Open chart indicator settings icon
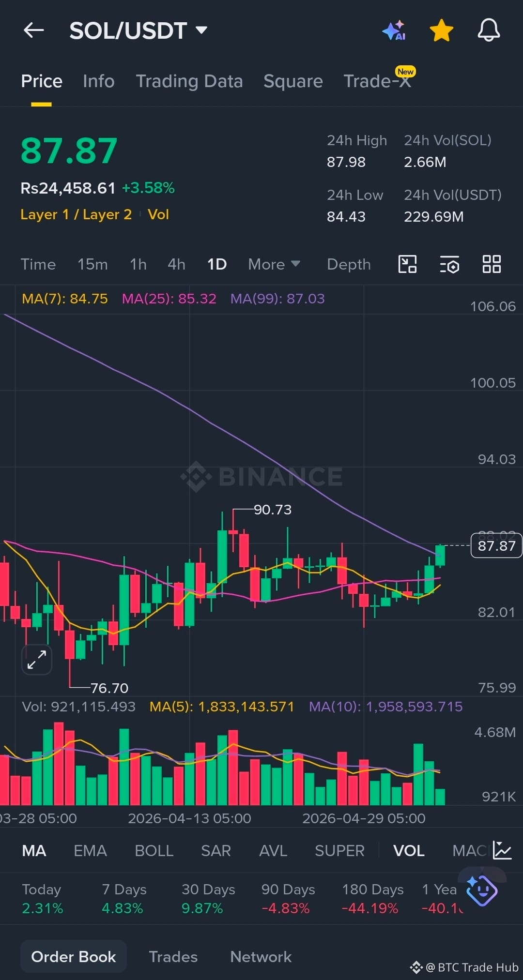 449,264
